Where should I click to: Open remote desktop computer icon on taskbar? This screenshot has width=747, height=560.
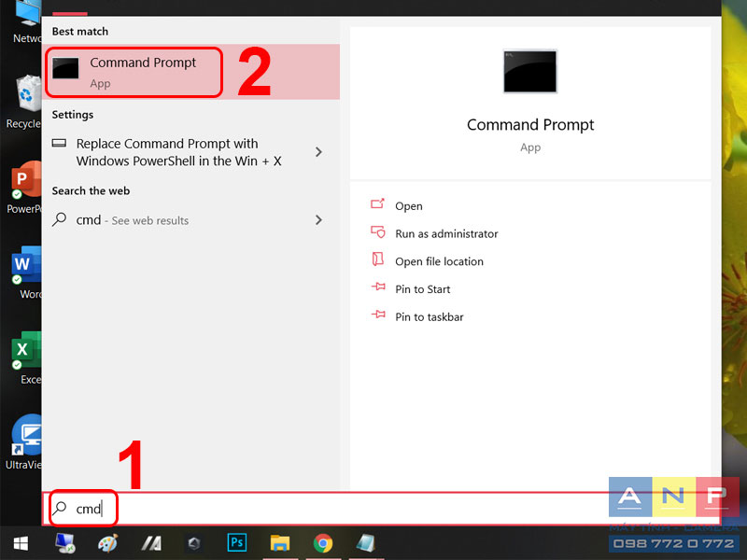click(x=65, y=543)
